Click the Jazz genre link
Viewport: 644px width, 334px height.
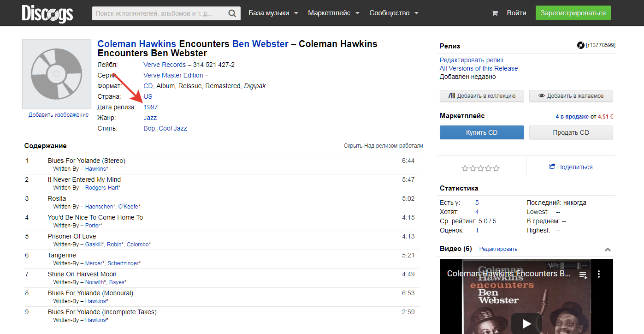150,118
